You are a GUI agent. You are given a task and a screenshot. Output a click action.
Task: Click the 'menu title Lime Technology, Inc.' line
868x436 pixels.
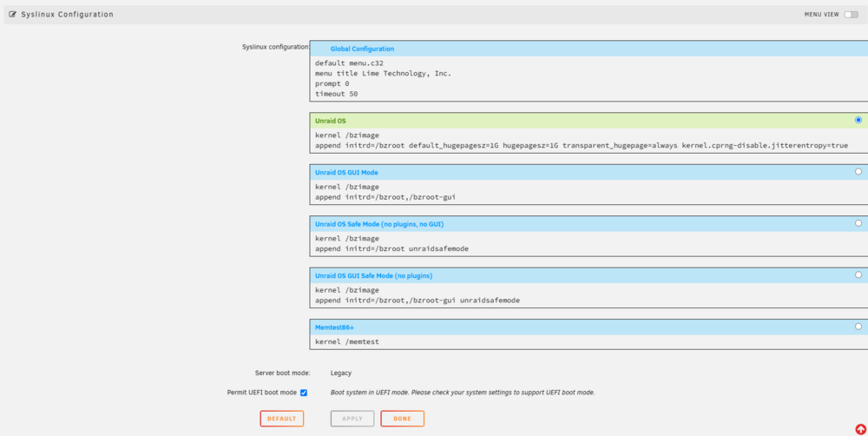tap(383, 73)
